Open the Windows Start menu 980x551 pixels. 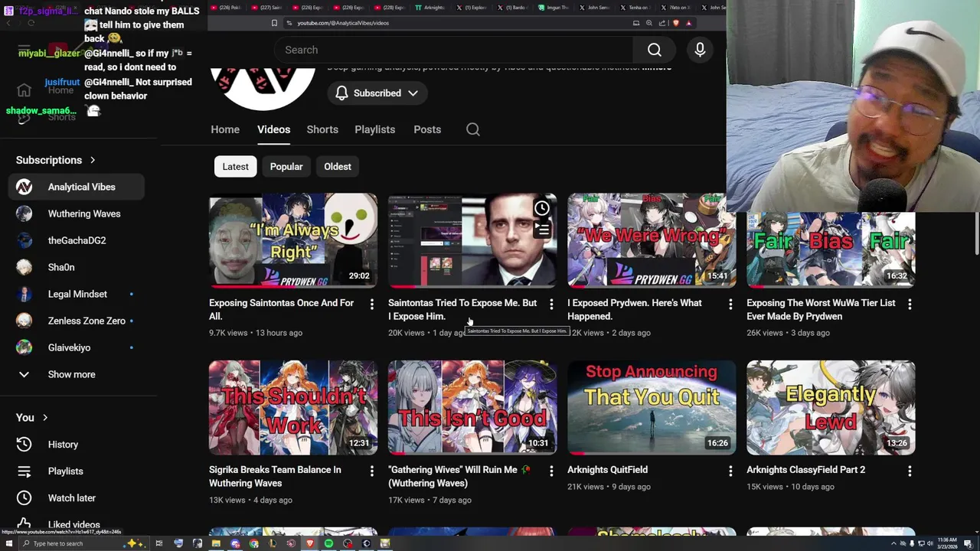coord(8,543)
